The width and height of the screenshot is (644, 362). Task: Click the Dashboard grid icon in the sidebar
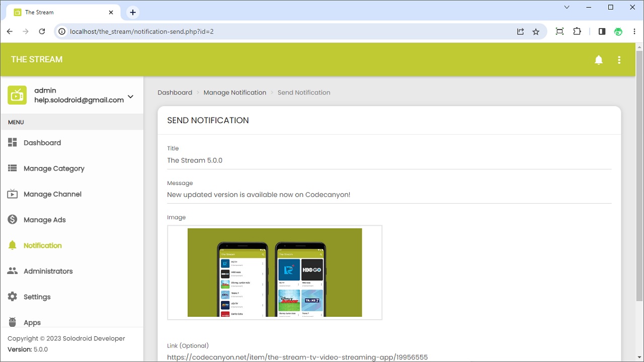(x=13, y=143)
